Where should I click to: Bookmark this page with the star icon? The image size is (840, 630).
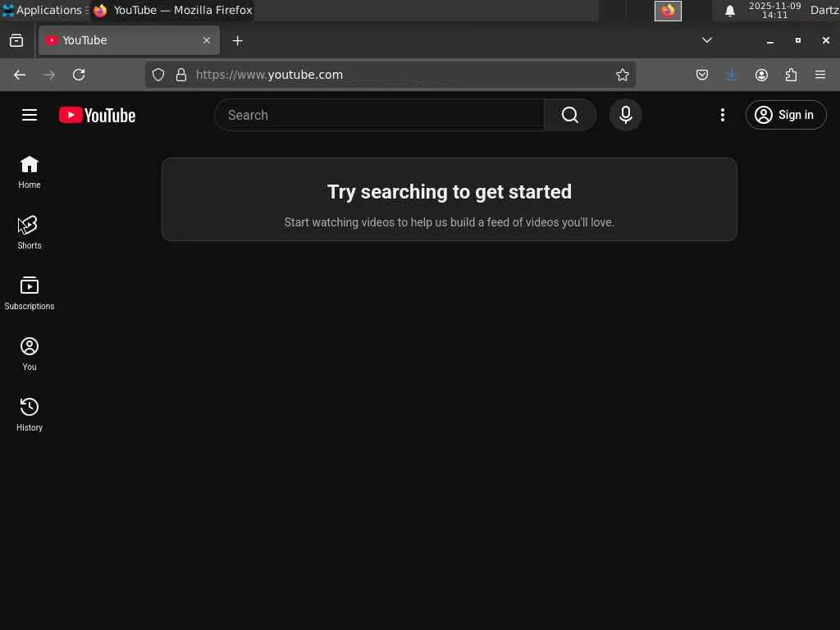[622, 75]
